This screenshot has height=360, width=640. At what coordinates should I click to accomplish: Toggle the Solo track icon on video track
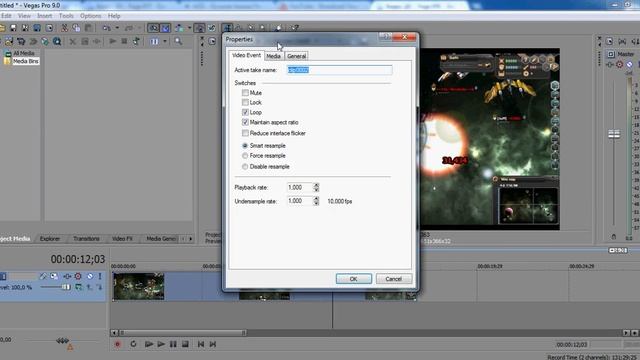100,276
